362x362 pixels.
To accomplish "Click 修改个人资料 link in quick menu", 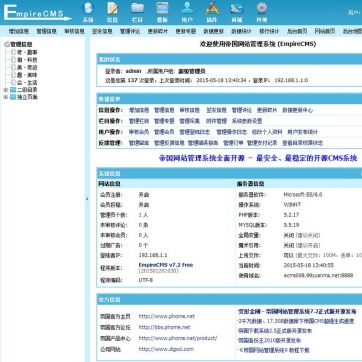I will point(267,132).
